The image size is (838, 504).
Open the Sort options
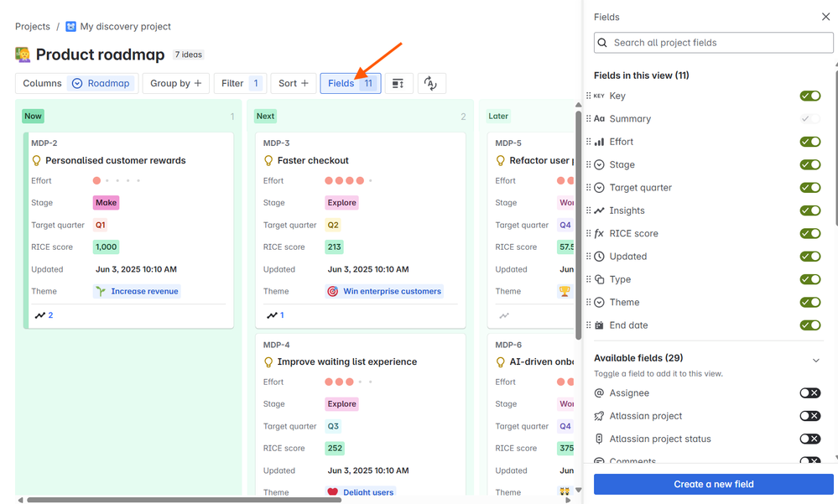294,83
